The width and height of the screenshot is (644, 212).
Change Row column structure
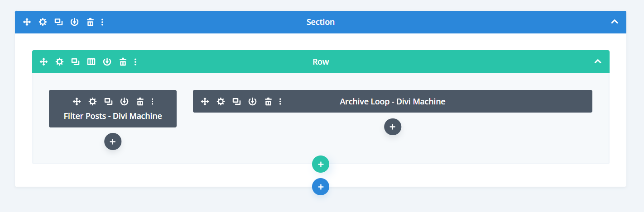pos(91,62)
